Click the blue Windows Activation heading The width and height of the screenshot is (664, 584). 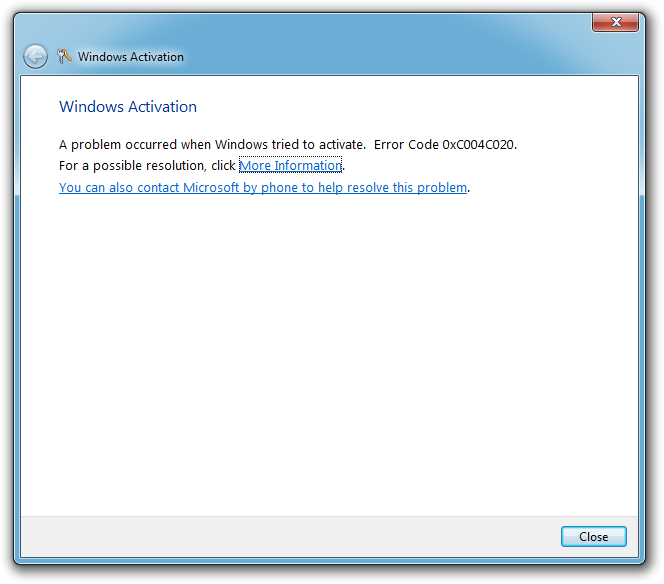[128, 107]
